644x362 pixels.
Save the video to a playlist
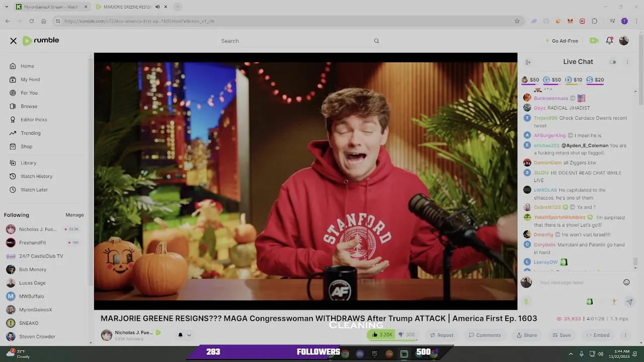[561, 335]
